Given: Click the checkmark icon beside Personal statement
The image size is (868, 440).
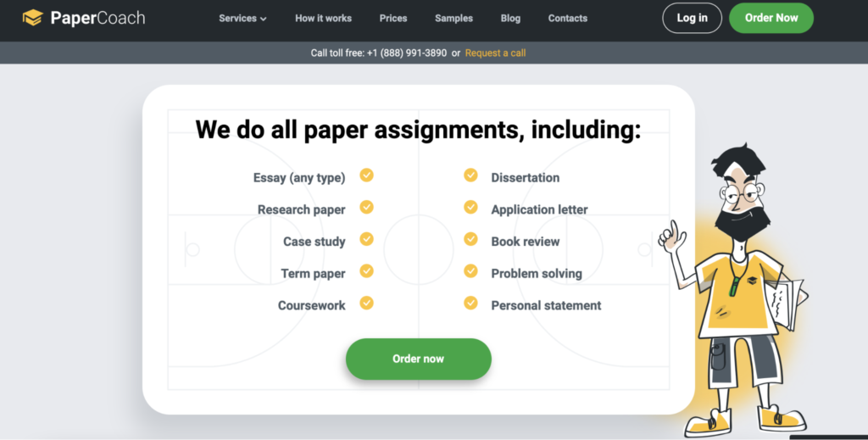Looking at the screenshot, I should 470,304.
